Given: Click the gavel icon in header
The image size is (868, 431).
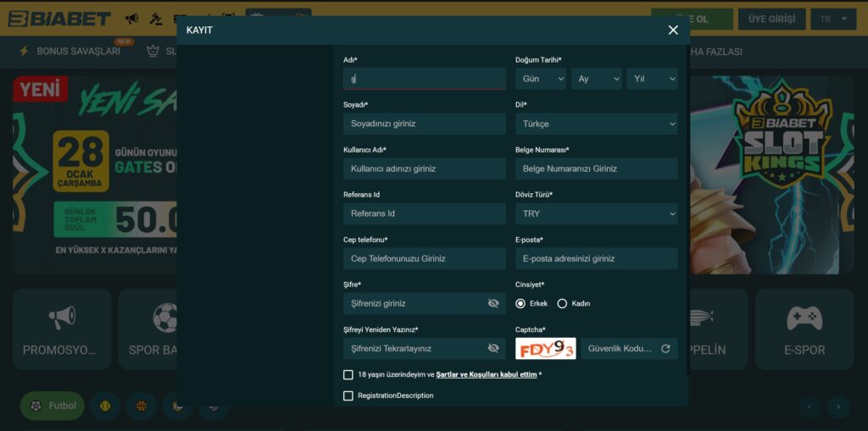Looking at the screenshot, I should click(x=156, y=19).
